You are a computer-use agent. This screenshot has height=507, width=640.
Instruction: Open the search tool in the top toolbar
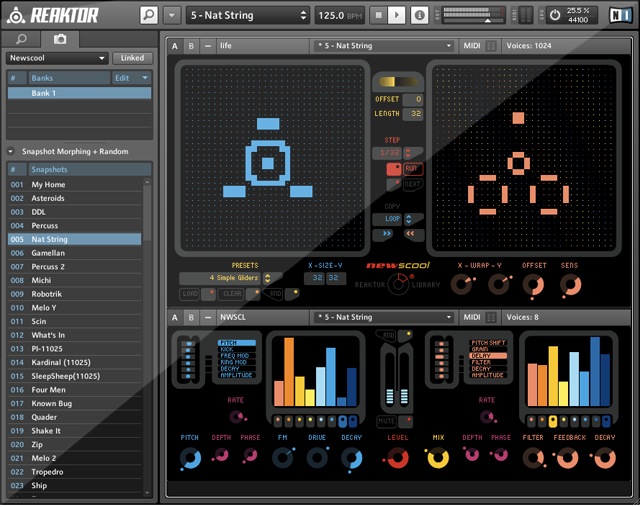(x=149, y=16)
